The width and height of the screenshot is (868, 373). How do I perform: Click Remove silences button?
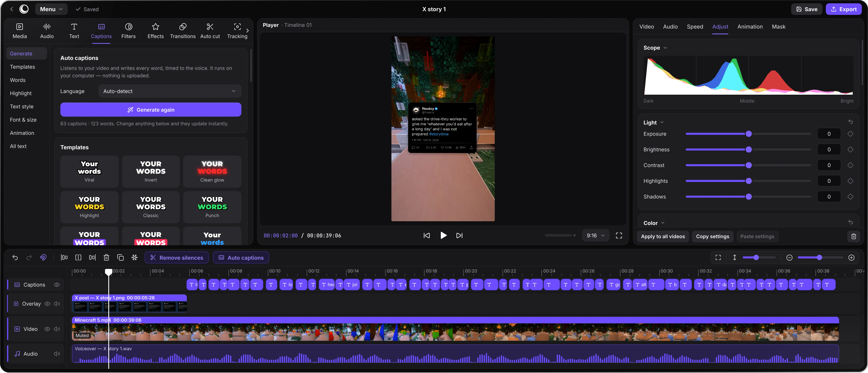point(177,258)
